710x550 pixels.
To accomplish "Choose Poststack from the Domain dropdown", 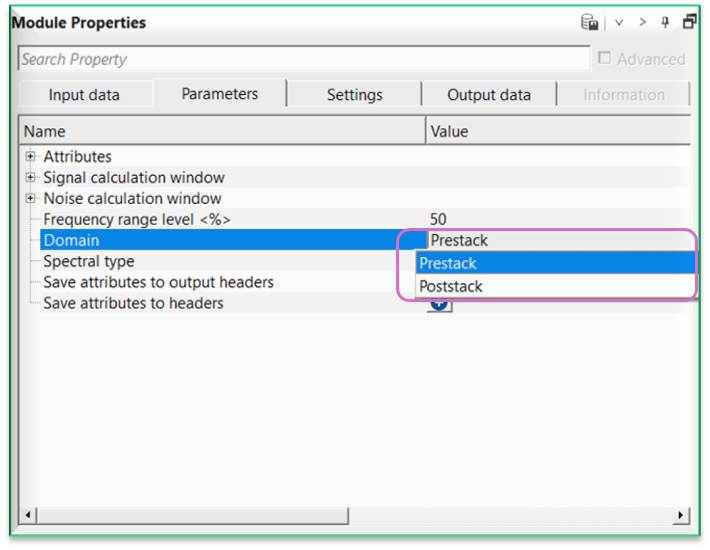I will (x=451, y=286).
